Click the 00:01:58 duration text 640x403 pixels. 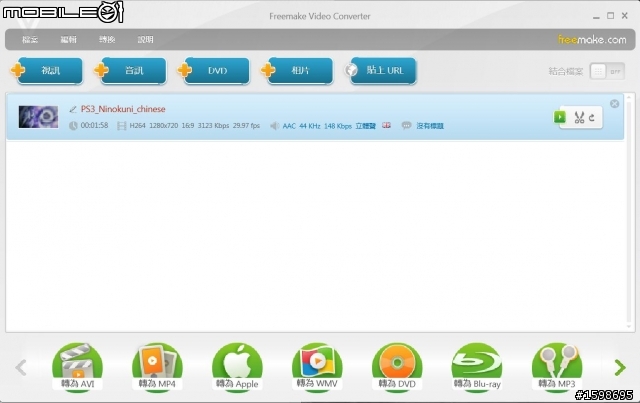click(94, 125)
